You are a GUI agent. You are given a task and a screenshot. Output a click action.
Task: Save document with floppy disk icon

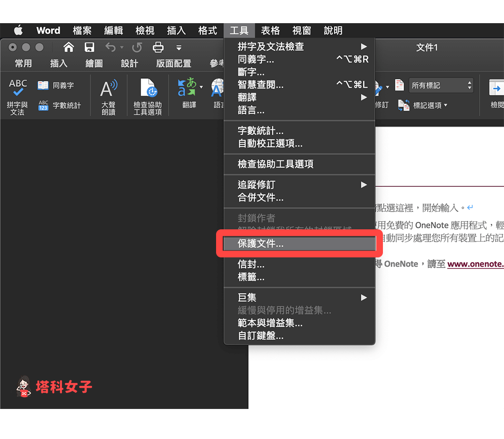pyautogui.click(x=90, y=47)
